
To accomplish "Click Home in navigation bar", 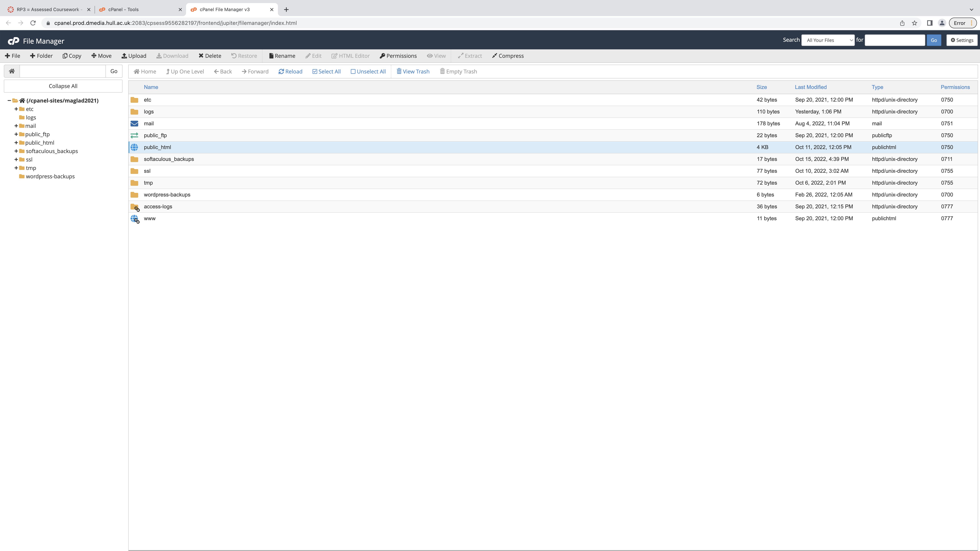I will pyautogui.click(x=145, y=72).
